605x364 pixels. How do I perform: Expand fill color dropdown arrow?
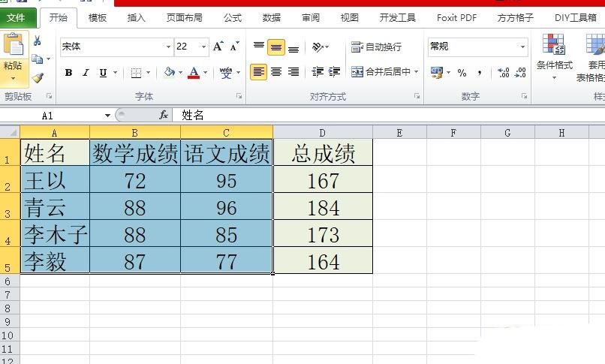(x=180, y=73)
